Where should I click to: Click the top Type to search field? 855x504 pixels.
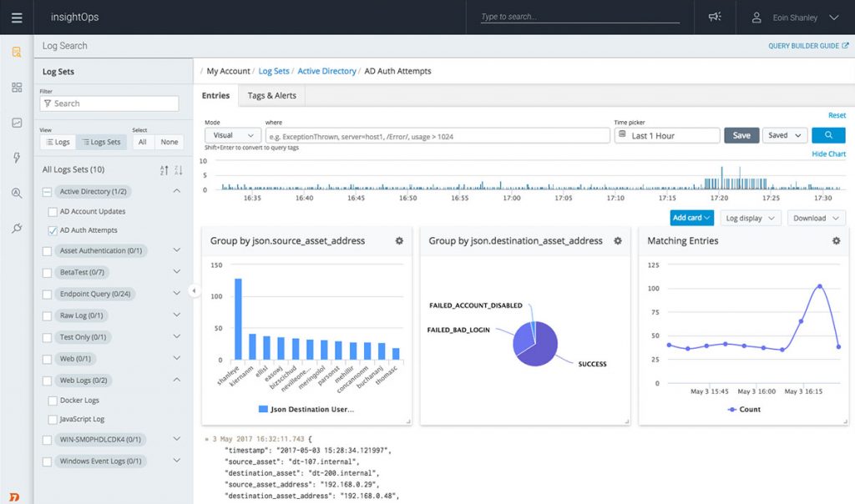(x=580, y=17)
